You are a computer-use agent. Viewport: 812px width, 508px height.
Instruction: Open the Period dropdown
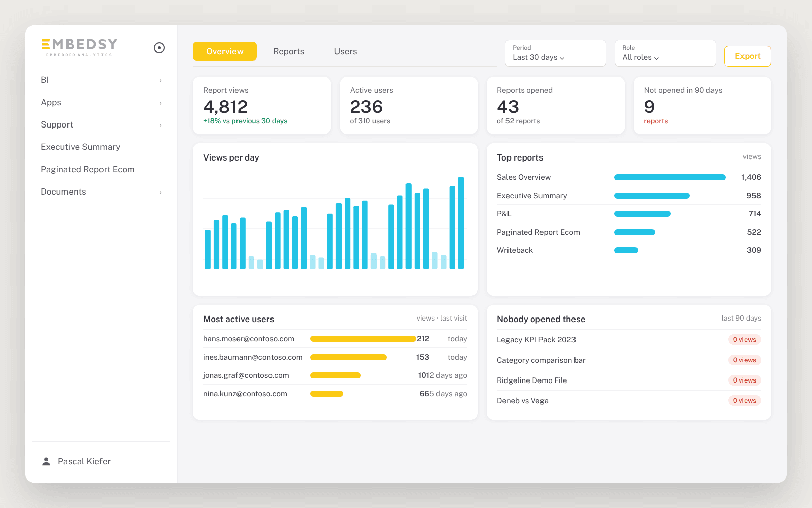click(x=556, y=53)
